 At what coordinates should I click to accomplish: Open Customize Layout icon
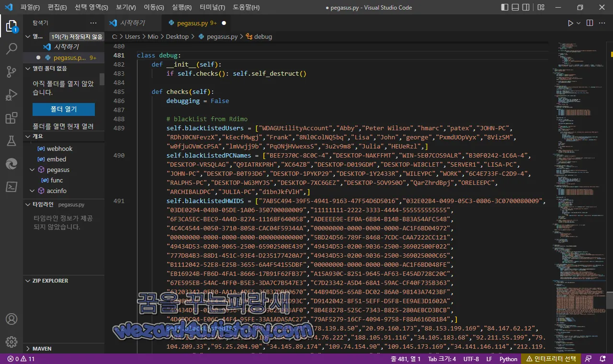tap(542, 8)
